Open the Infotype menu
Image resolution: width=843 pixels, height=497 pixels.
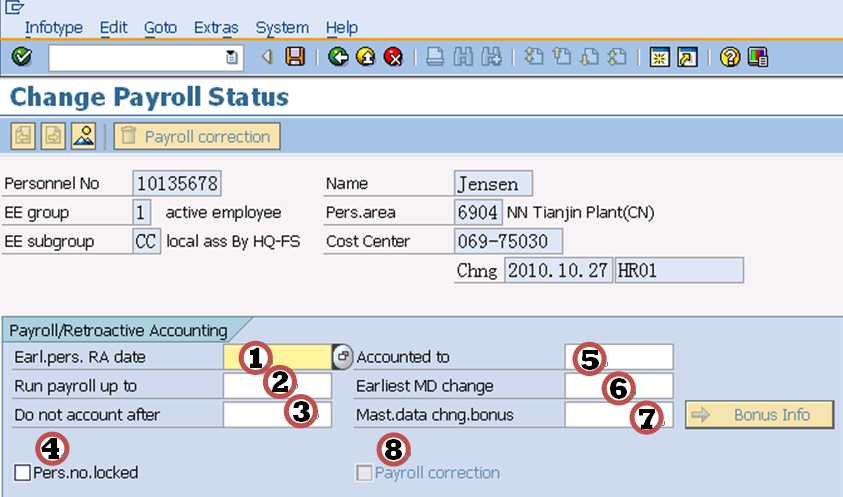54,27
